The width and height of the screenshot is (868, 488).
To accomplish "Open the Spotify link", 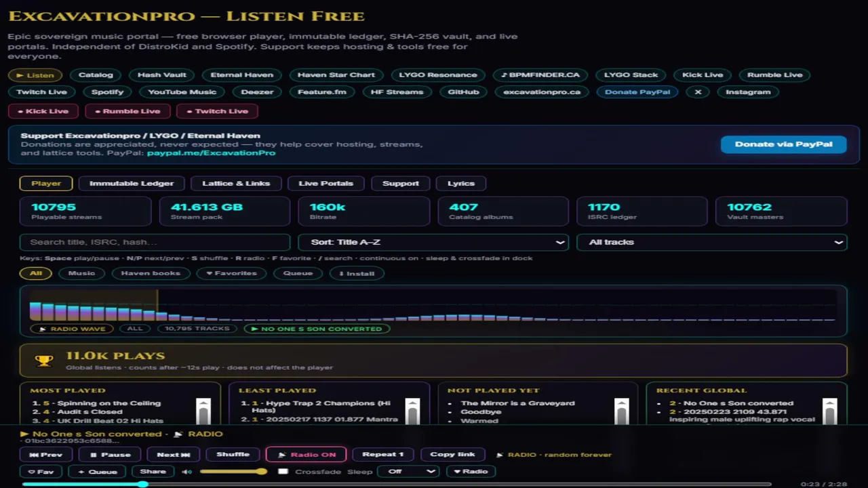I will pos(108,92).
